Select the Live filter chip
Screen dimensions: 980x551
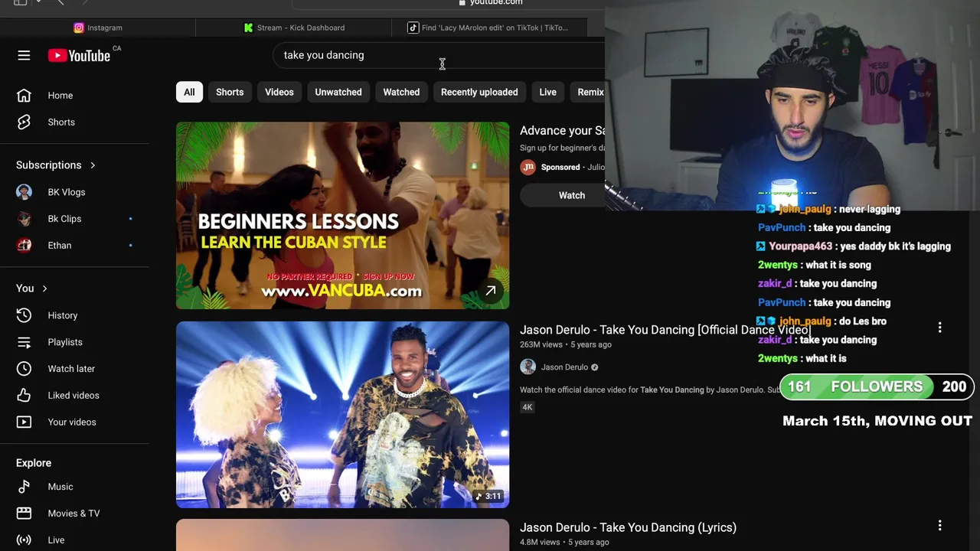pyautogui.click(x=547, y=92)
